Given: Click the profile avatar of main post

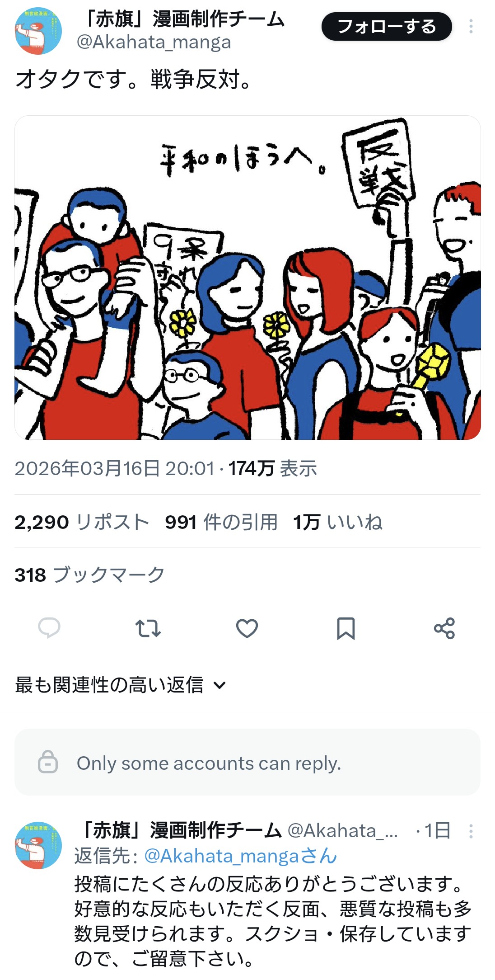Looking at the screenshot, I should pyautogui.click(x=38, y=31).
